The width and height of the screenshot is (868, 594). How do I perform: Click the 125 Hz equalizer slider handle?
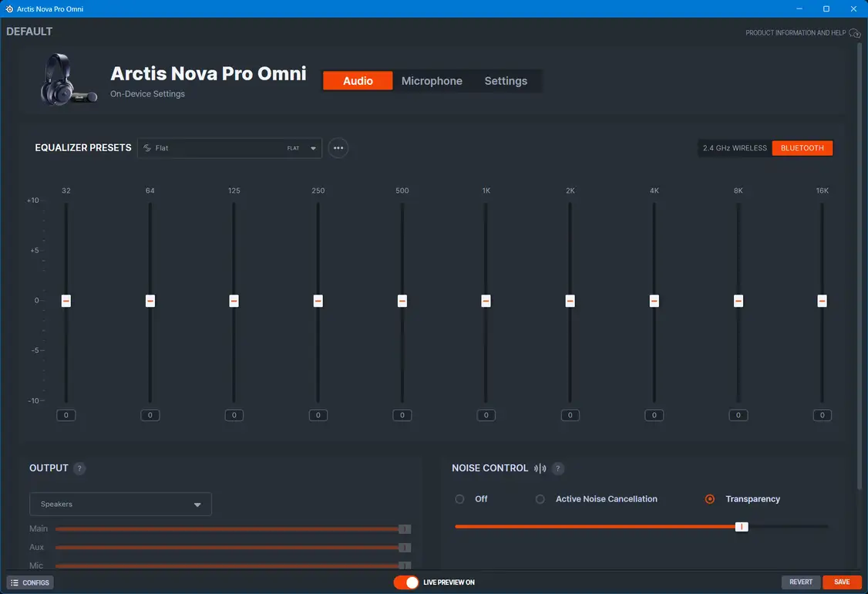pos(234,301)
